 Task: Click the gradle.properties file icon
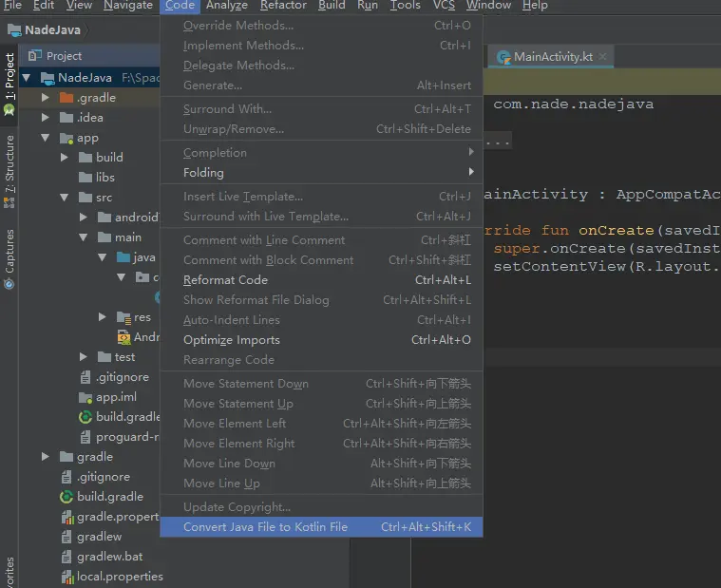[67, 517]
